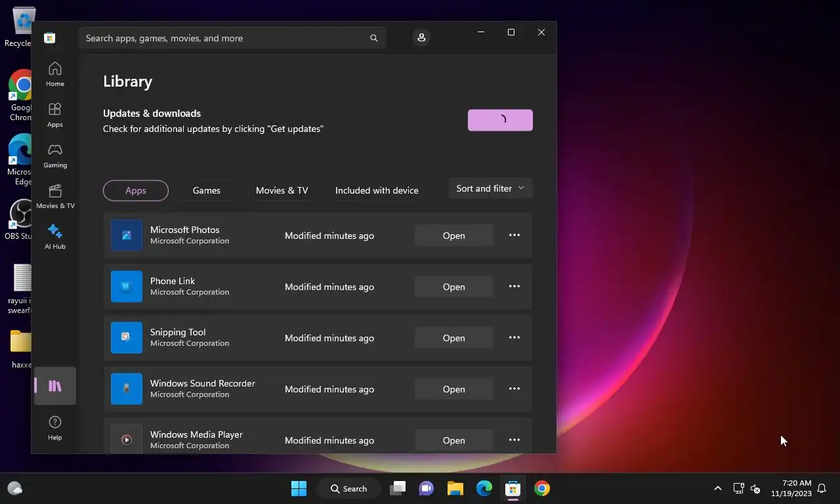
Task: Click search magnifier icon in Store
Action: click(x=374, y=38)
